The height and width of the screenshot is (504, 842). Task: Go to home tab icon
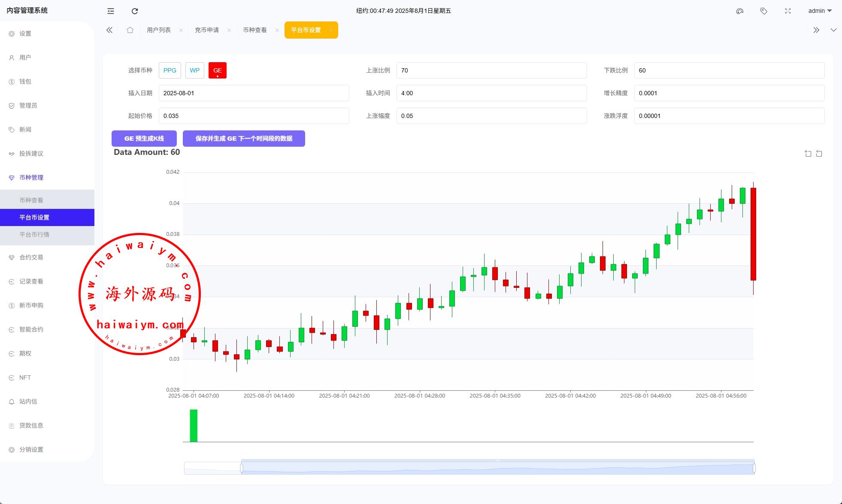click(130, 30)
